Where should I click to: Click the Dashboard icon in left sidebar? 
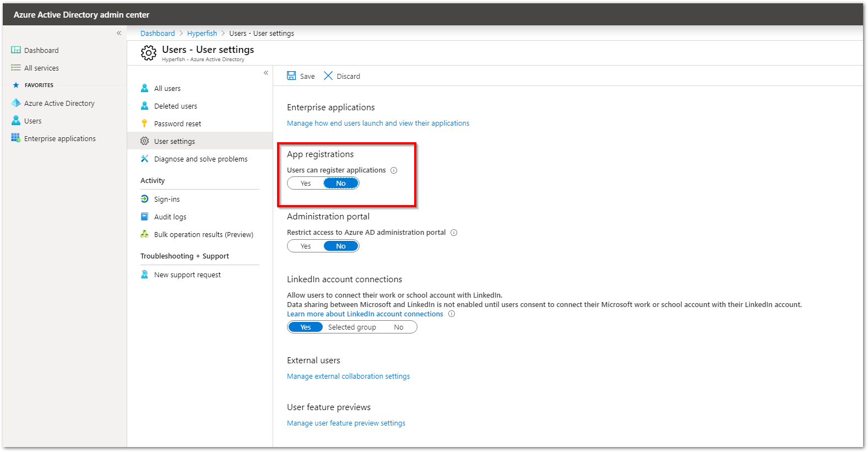16,50
